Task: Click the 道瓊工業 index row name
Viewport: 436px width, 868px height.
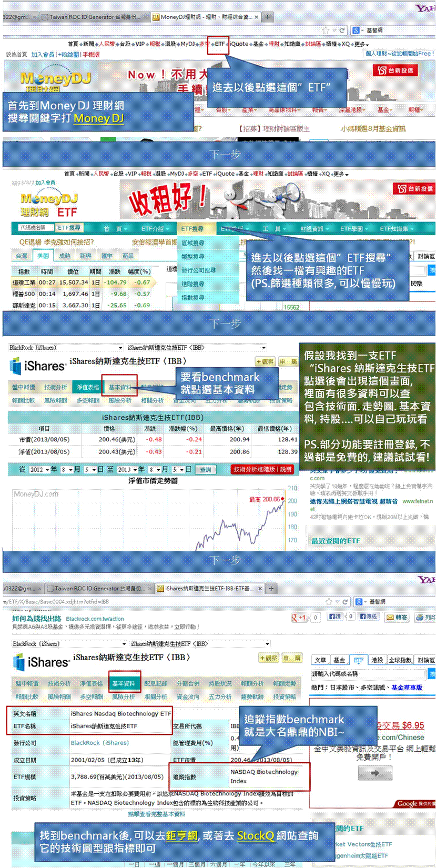Action: point(24,282)
